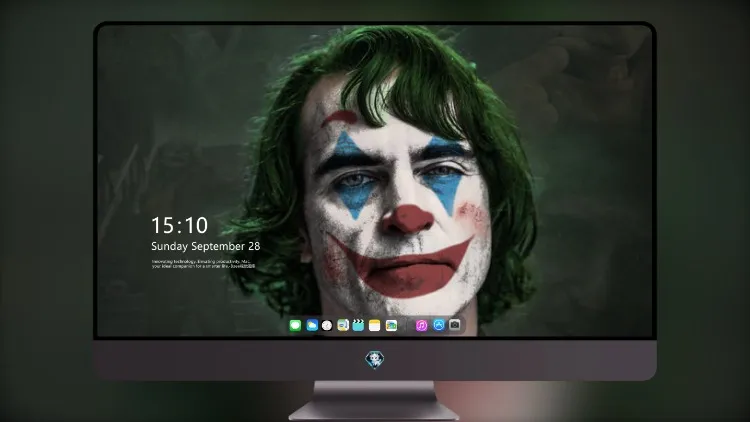Open the Maps app in dock
This screenshot has height=422, width=750.
click(343, 325)
